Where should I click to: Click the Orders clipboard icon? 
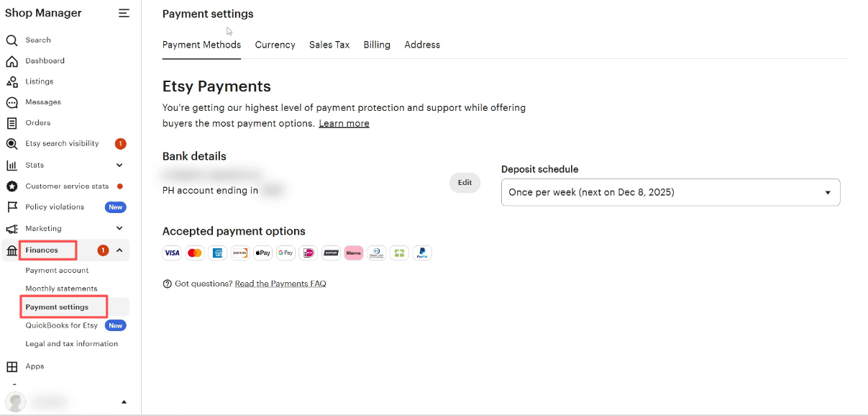[x=12, y=123]
